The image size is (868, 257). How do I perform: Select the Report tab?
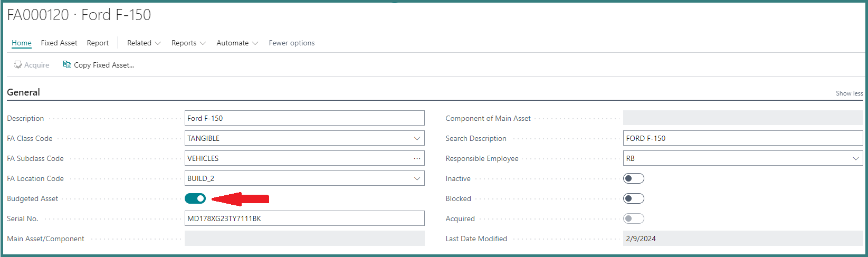tap(98, 43)
